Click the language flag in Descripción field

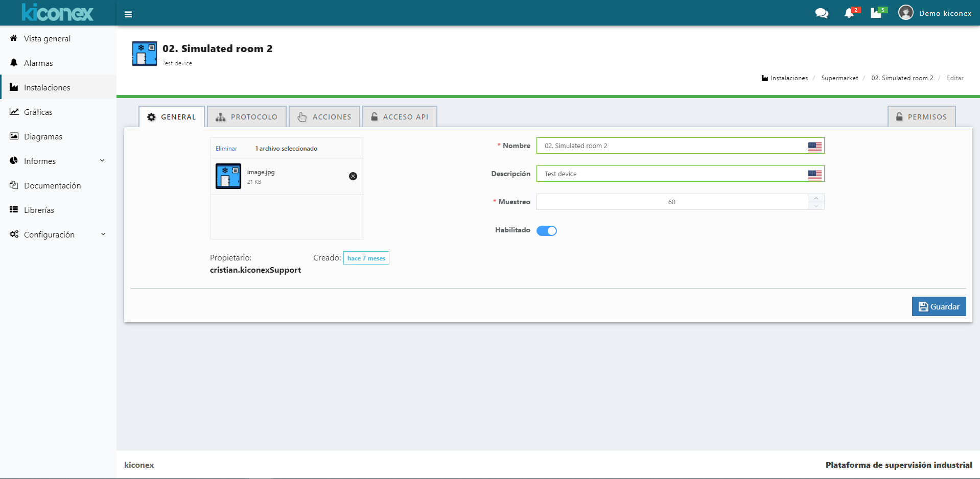coord(815,175)
